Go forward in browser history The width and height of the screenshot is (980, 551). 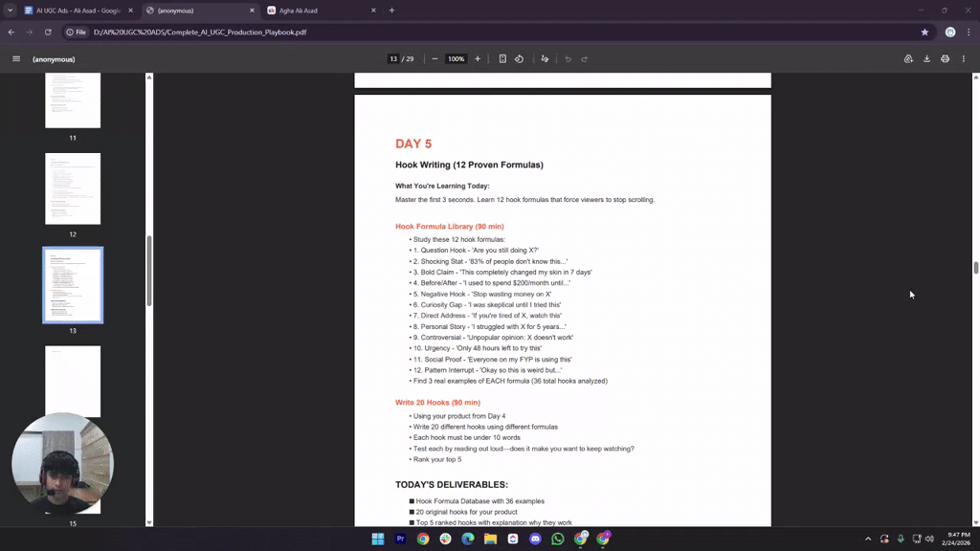tap(30, 32)
